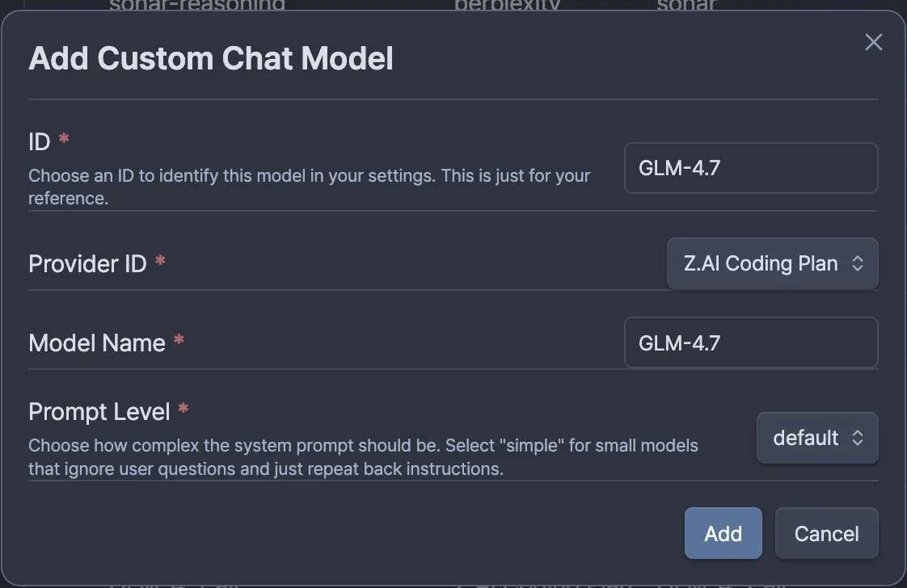Click the Model Name label

click(97, 342)
